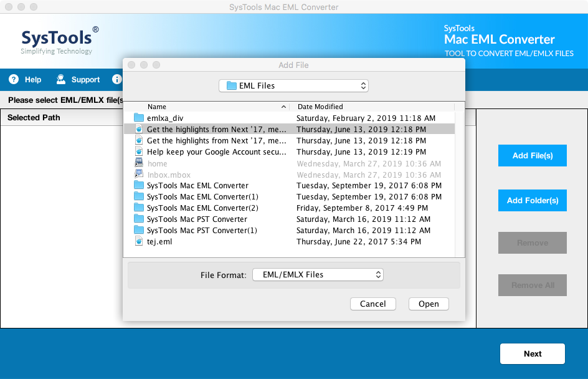Click the Friday, September 8, 2017 date cell
588x379 pixels.
363,208
